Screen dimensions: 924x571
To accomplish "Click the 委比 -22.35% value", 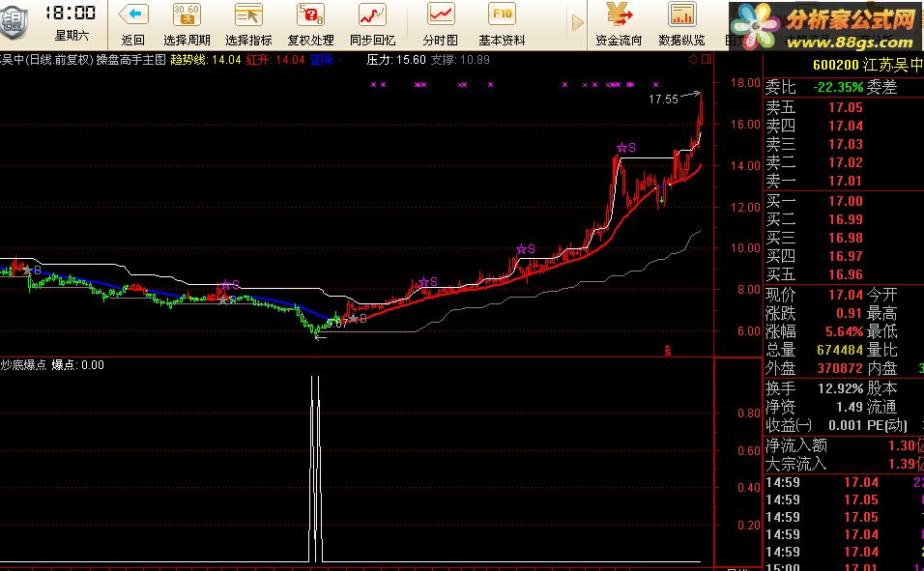I will click(839, 87).
